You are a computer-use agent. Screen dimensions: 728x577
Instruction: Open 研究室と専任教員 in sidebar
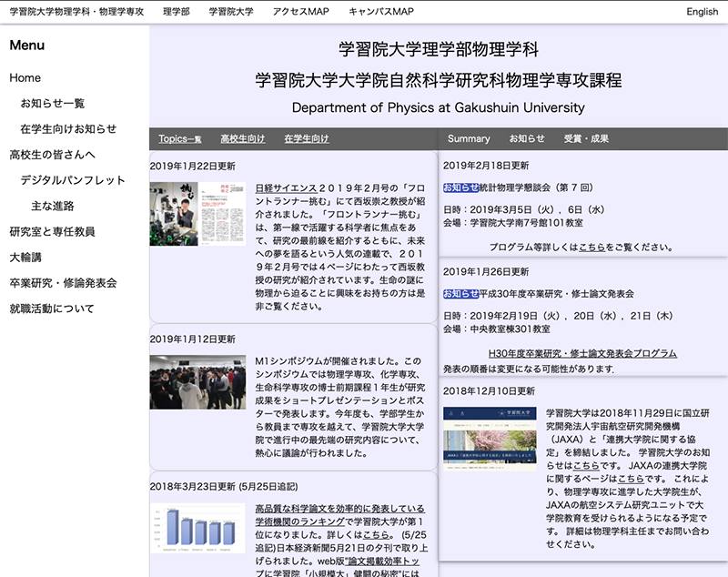53,231
